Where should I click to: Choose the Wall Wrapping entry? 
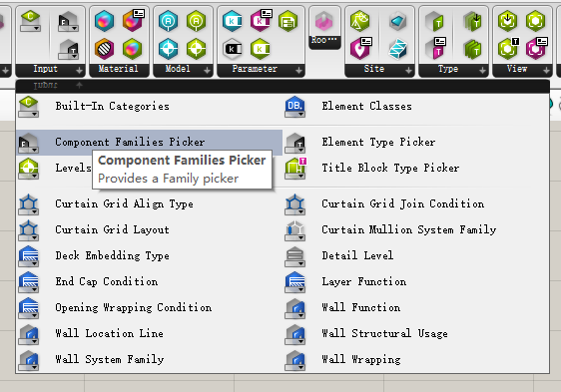tap(415, 359)
